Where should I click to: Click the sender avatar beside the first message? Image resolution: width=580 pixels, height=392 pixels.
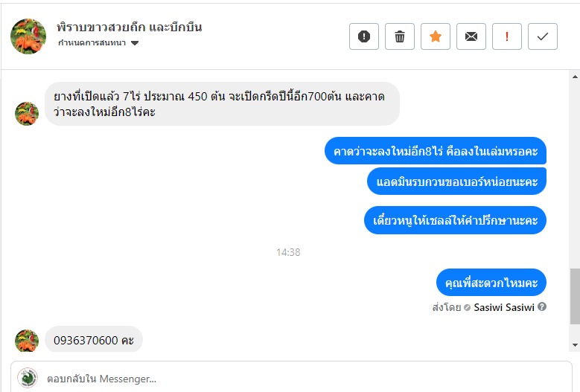tap(27, 113)
